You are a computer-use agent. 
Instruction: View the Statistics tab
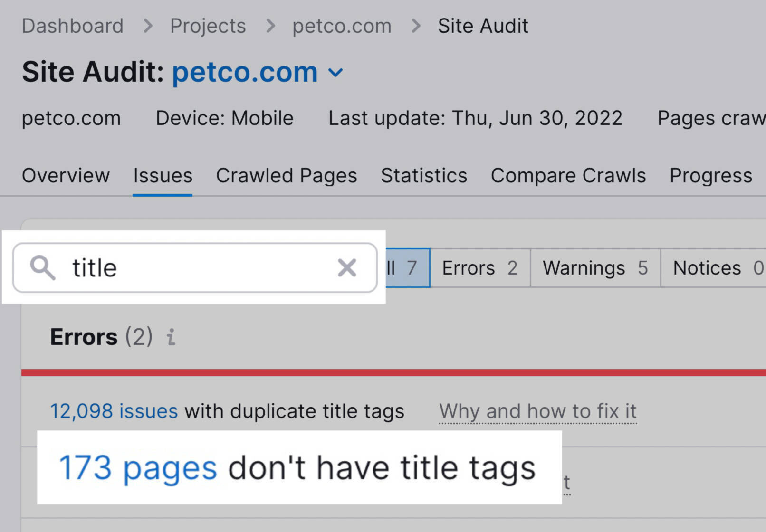click(x=423, y=176)
